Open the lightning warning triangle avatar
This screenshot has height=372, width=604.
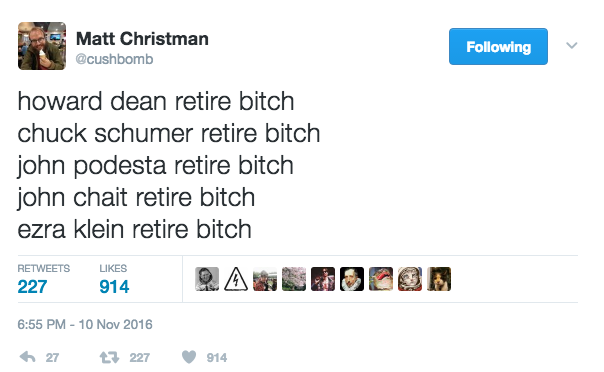tap(236, 279)
